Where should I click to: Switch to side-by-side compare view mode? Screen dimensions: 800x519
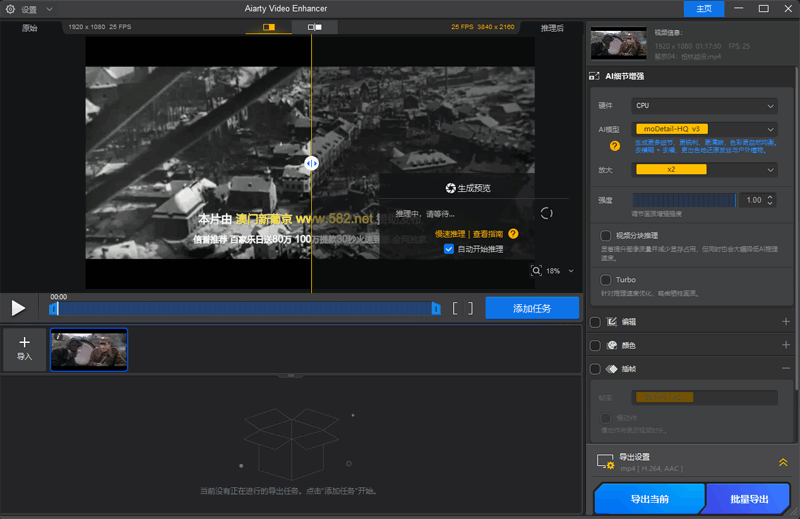point(314,28)
